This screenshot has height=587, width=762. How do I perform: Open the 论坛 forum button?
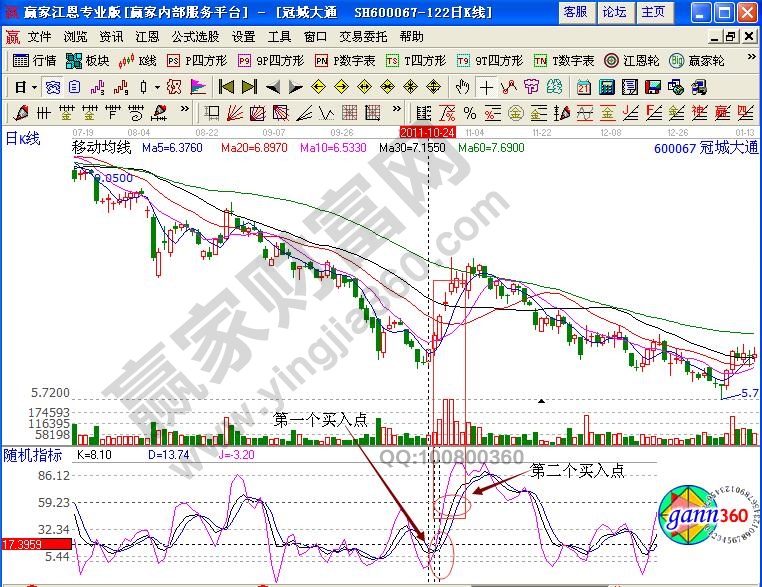(614, 12)
